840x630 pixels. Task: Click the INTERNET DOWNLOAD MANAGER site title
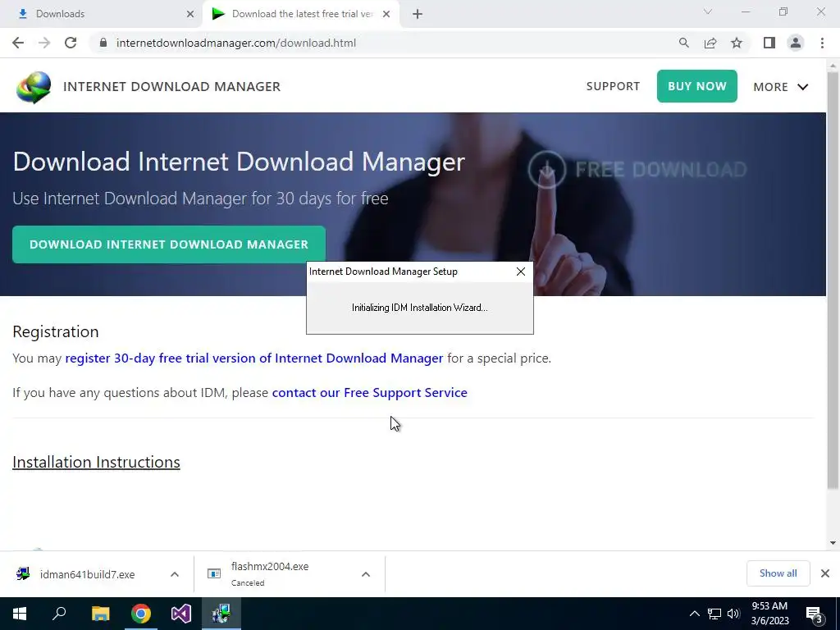pos(172,86)
